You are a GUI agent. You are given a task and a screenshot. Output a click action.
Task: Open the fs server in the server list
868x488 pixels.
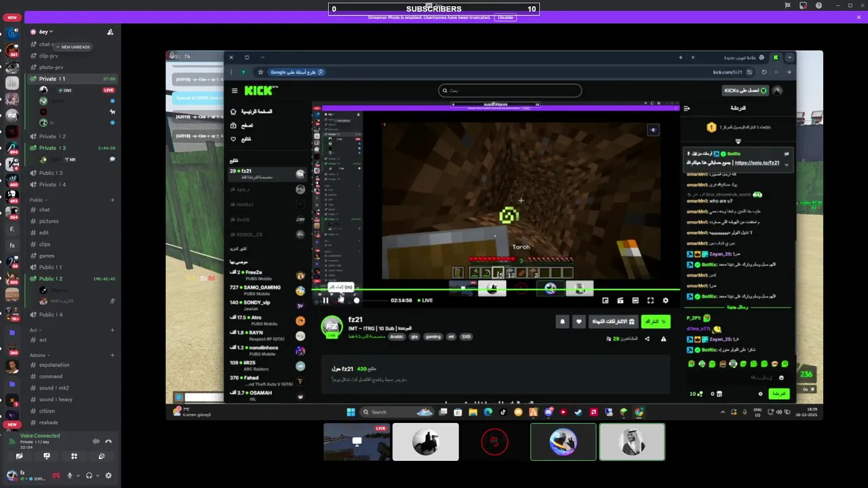(12, 245)
